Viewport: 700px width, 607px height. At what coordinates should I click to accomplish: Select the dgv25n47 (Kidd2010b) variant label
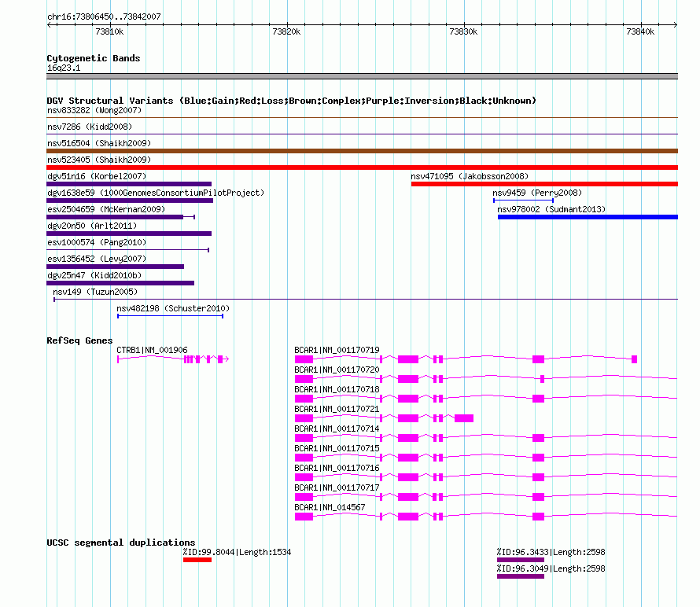(x=94, y=275)
